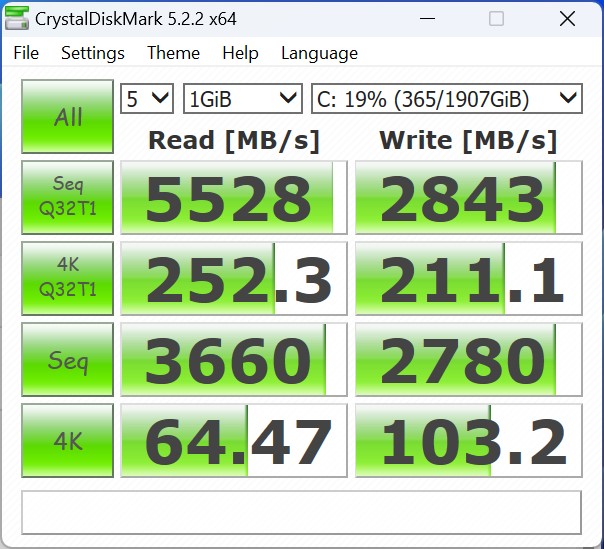Expand the 1GiB test size dropdown
The height and width of the screenshot is (549, 604).
click(242, 98)
